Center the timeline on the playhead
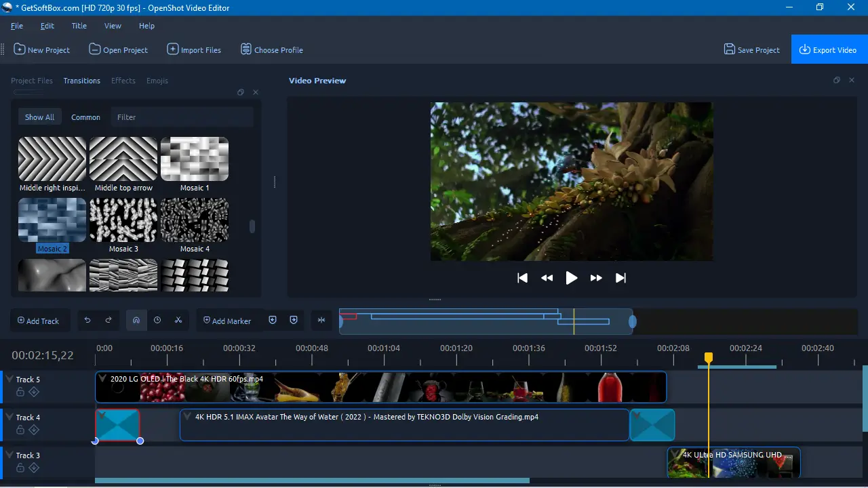The width and height of the screenshot is (868, 488). [321, 321]
